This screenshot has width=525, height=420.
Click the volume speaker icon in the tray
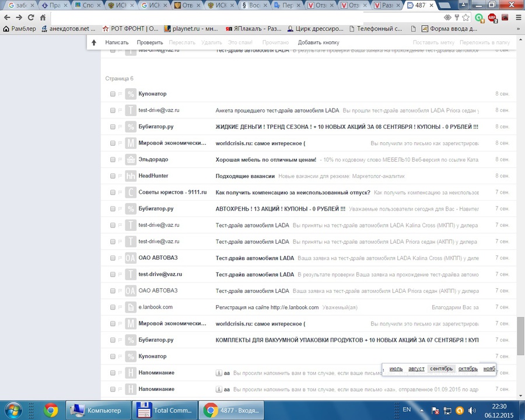pos(472,410)
